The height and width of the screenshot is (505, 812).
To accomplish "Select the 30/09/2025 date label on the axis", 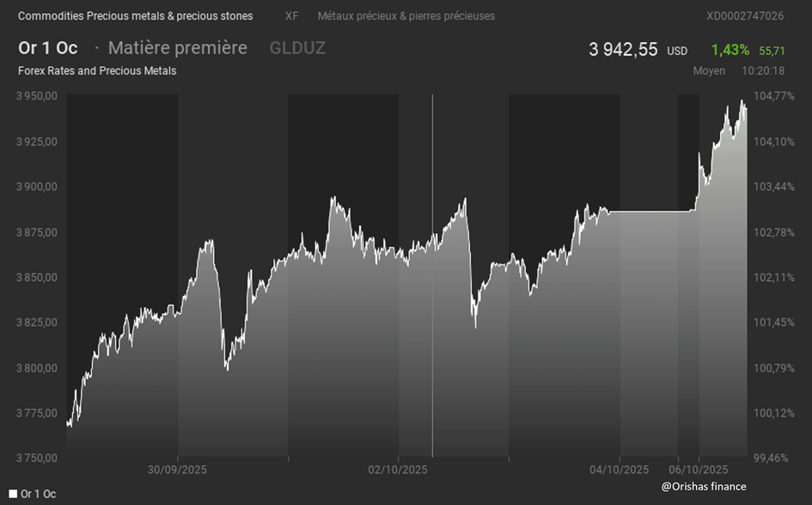I will point(177,470).
